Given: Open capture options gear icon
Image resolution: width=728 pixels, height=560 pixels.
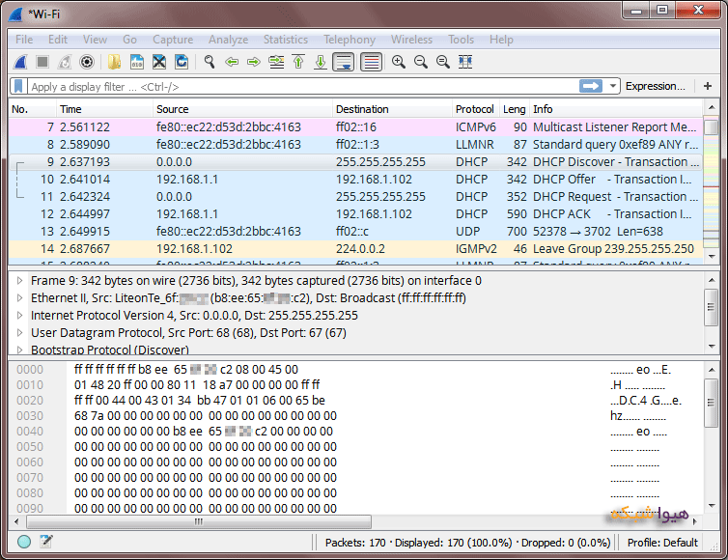Looking at the screenshot, I should coord(87,62).
